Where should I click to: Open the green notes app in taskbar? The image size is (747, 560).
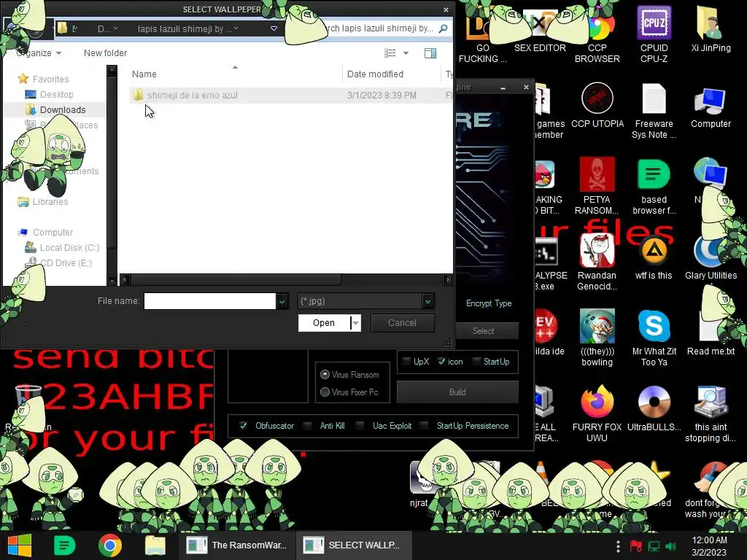coord(64,545)
